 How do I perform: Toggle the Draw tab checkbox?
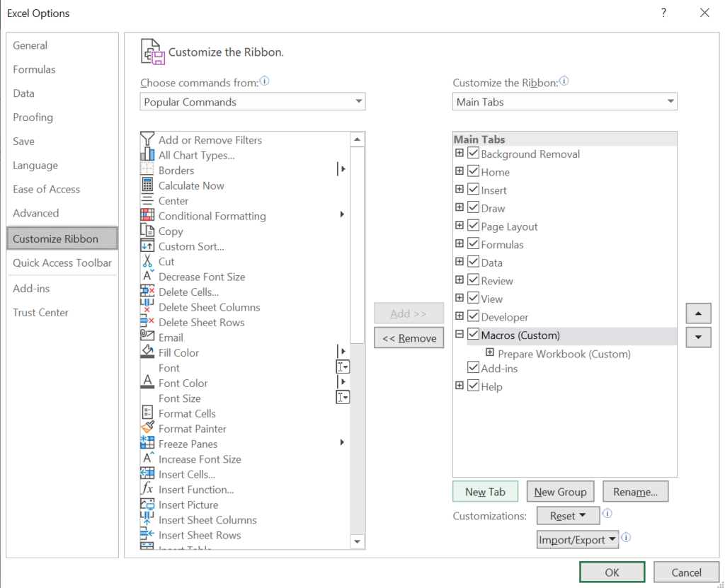pyautogui.click(x=473, y=207)
